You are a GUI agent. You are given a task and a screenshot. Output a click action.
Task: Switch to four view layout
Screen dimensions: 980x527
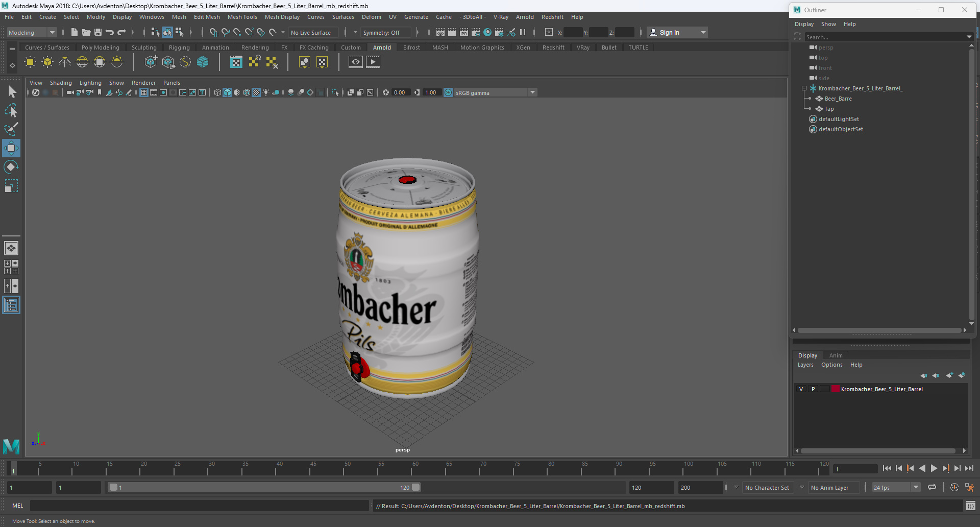point(11,267)
